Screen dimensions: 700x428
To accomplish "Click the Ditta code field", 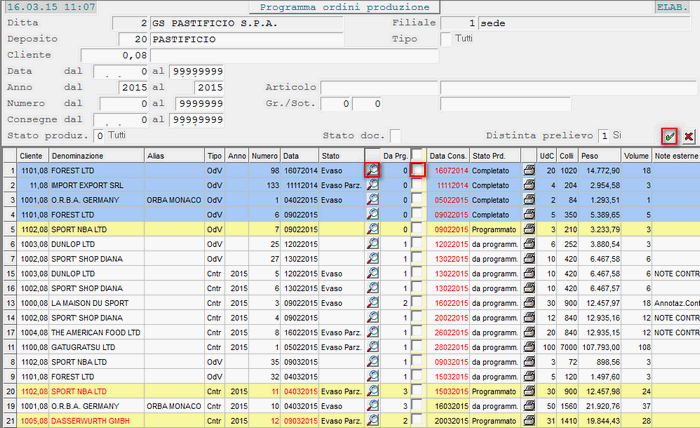I will 130,23.
